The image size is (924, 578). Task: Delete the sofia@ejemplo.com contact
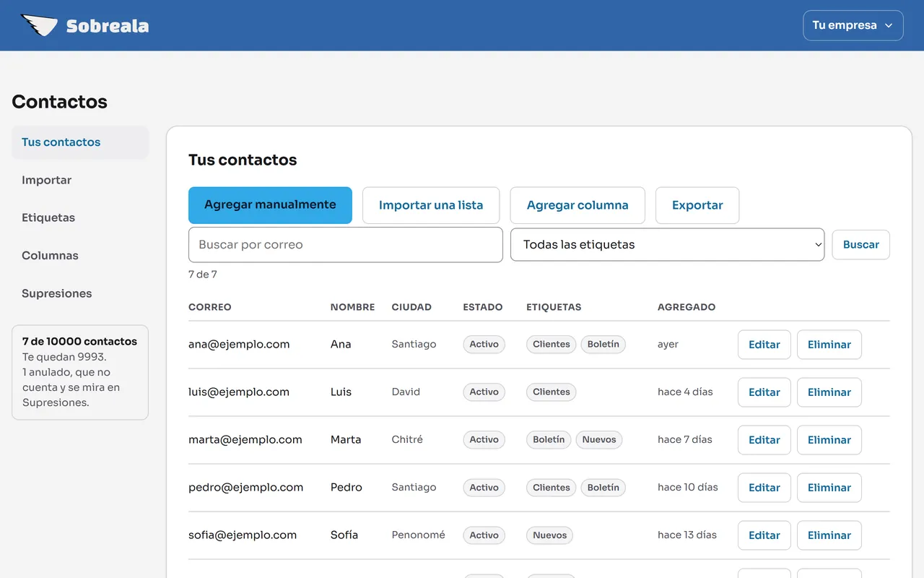click(x=829, y=535)
